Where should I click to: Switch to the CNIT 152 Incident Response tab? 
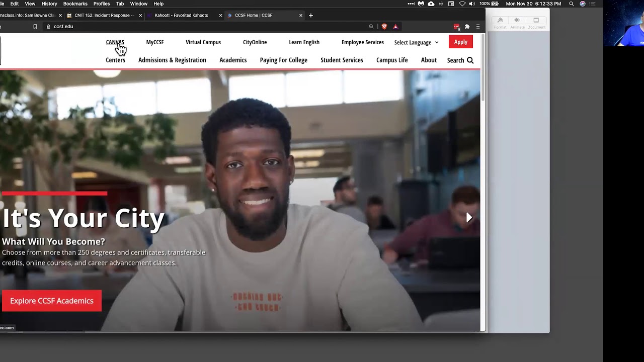tap(103, 15)
